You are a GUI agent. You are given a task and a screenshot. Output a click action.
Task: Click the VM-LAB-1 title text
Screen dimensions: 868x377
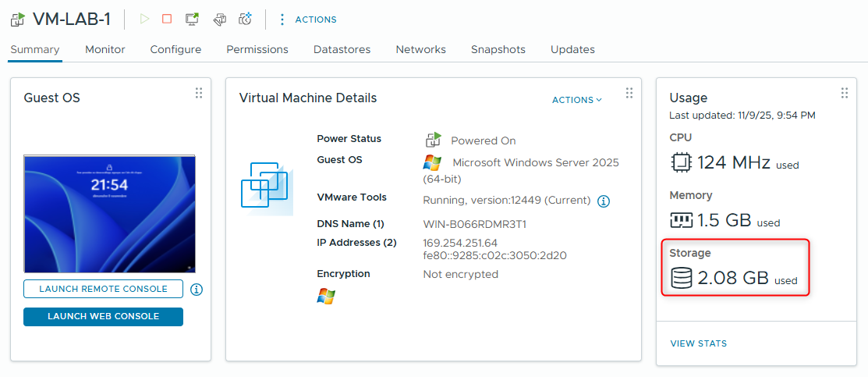[72, 20]
